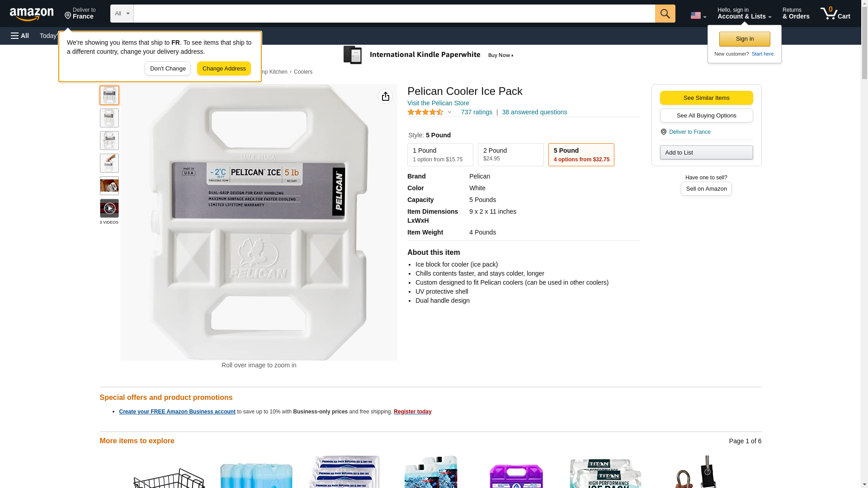Click the See Similar Items button

[706, 98]
